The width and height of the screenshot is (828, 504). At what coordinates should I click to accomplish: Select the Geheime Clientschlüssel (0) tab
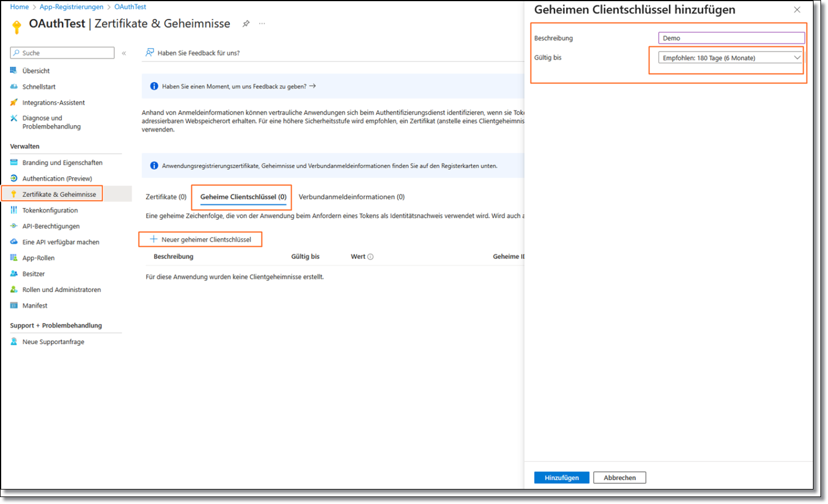pyautogui.click(x=243, y=197)
